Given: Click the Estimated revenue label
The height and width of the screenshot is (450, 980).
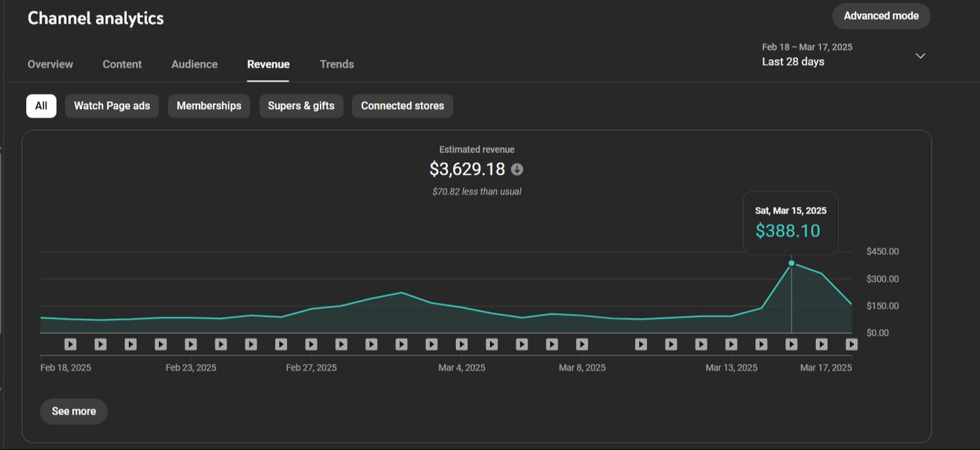Looking at the screenshot, I should [477, 150].
